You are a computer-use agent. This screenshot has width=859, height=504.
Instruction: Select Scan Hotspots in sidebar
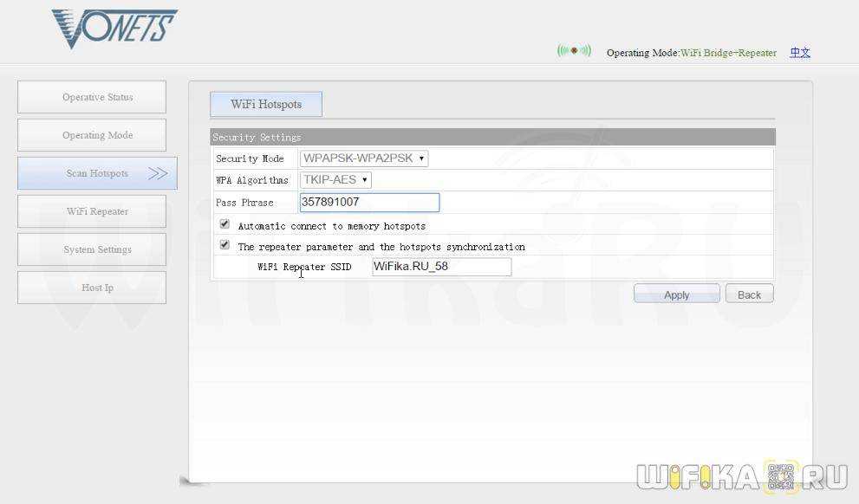tap(96, 173)
